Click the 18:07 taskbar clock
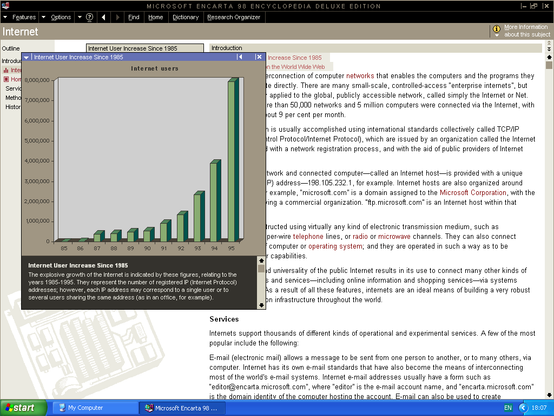The height and width of the screenshot is (416, 554). (539, 408)
